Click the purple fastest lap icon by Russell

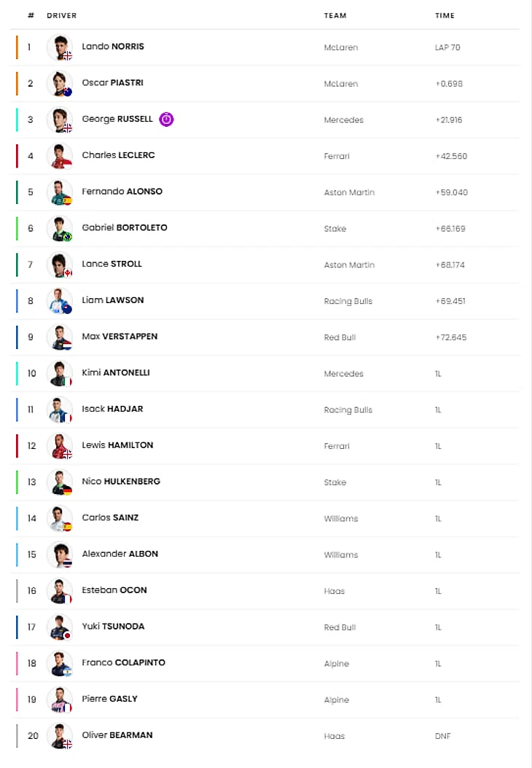(x=167, y=119)
